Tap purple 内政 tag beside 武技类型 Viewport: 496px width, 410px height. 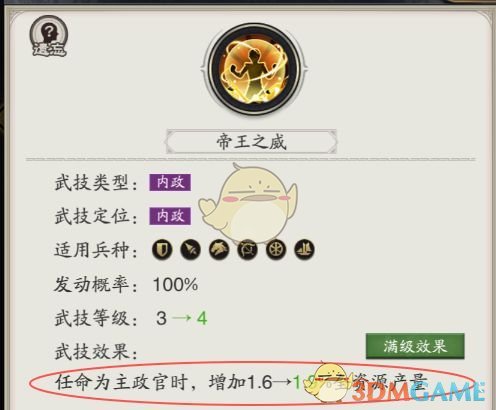coord(170,182)
